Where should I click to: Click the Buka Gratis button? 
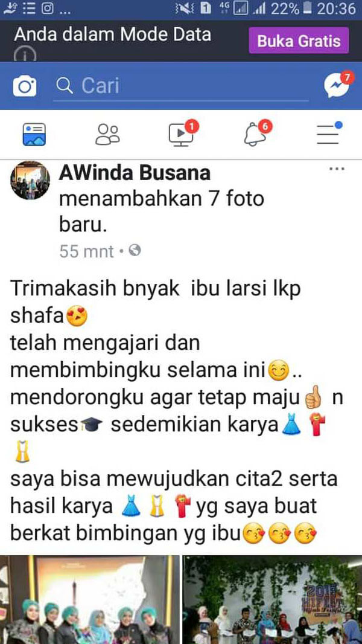299,40
